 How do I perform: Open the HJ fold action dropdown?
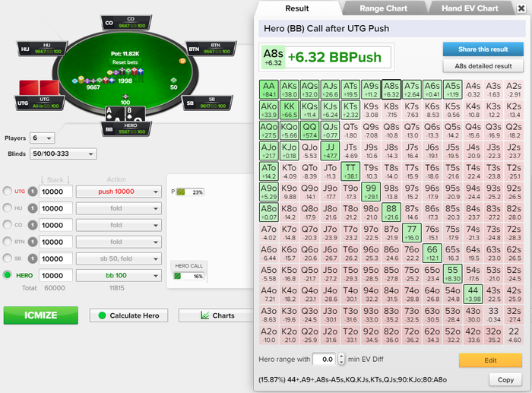pyautogui.click(x=119, y=208)
